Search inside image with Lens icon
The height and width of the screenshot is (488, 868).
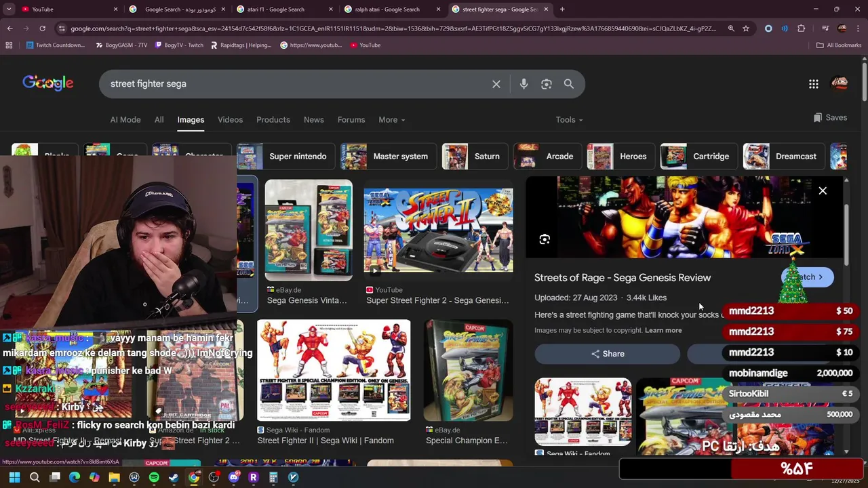coord(545,239)
